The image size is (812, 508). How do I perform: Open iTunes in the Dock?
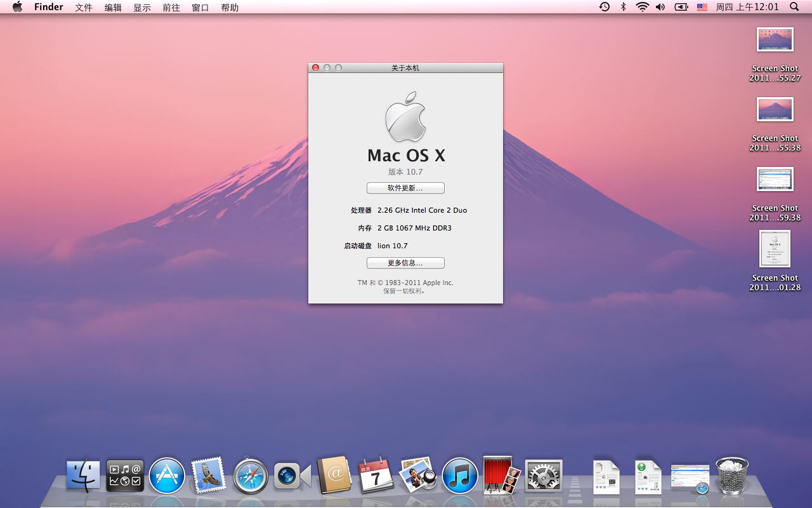pos(459,476)
